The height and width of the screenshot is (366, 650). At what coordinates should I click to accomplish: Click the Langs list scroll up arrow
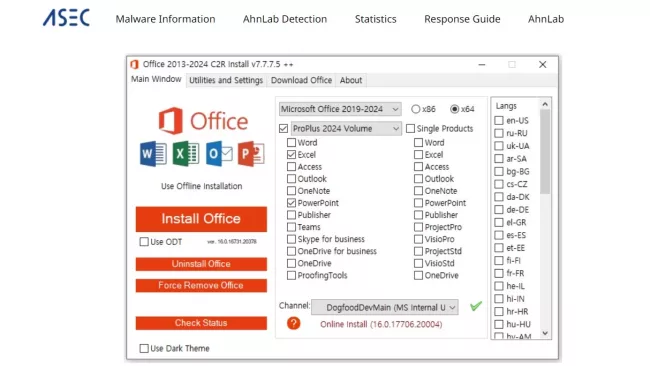click(545, 104)
